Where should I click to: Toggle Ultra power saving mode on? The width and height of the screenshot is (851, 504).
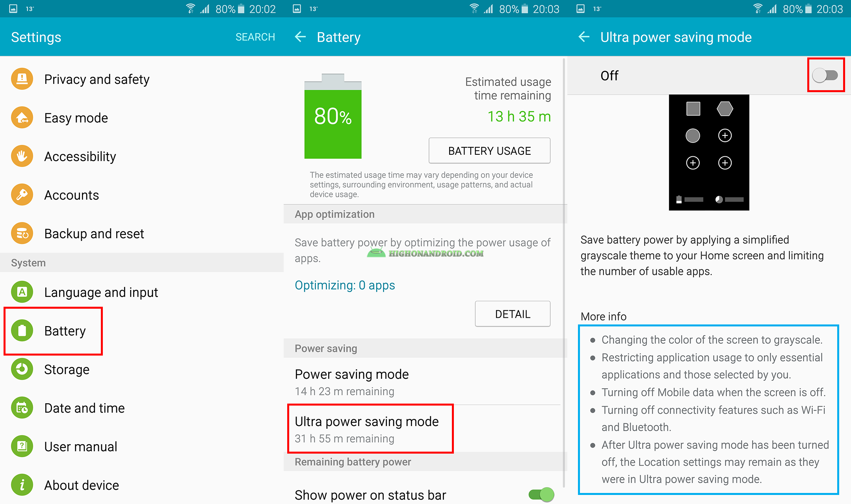click(x=828, y=76)
